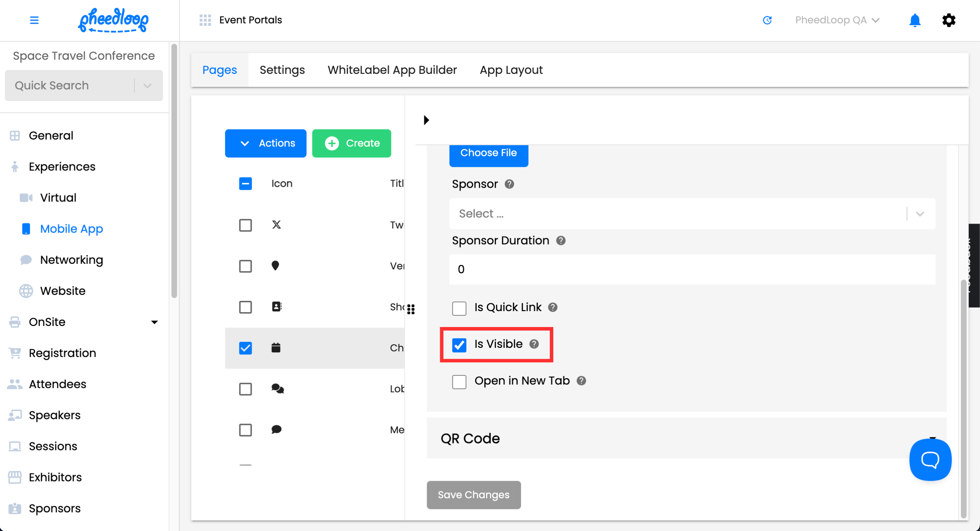Open the notifications bell
Viewport: 980px width, 531px height.
[x=915, y=20]
